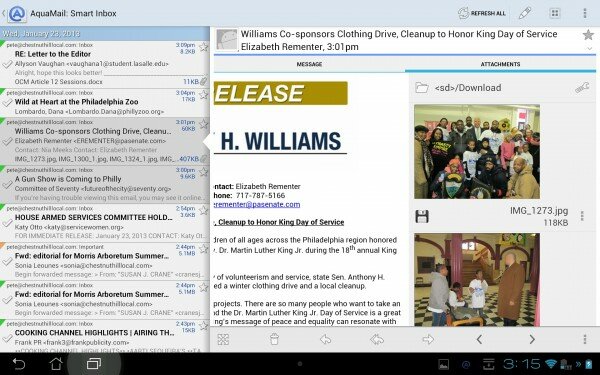600x375 pixels.
Task: Select checkmark for COOKING CHANNEL HIGHLIGHTS email
Action: (x=7, y=339)
